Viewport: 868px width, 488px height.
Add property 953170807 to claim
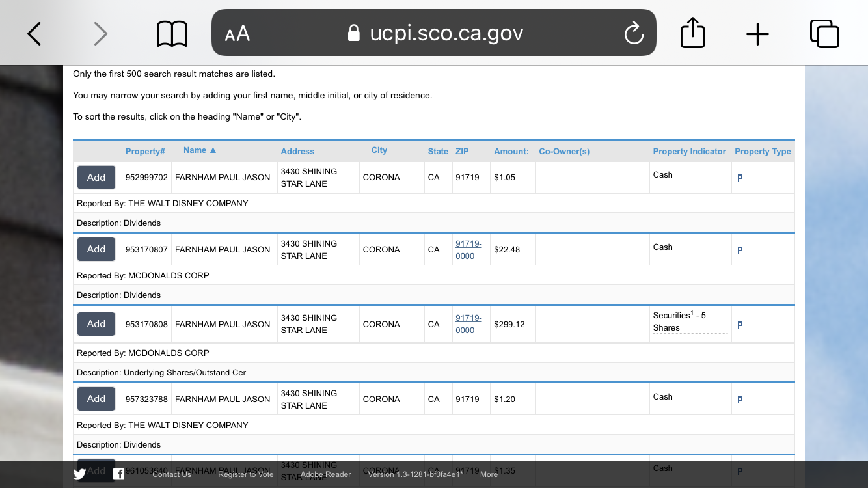click(96, 249)
